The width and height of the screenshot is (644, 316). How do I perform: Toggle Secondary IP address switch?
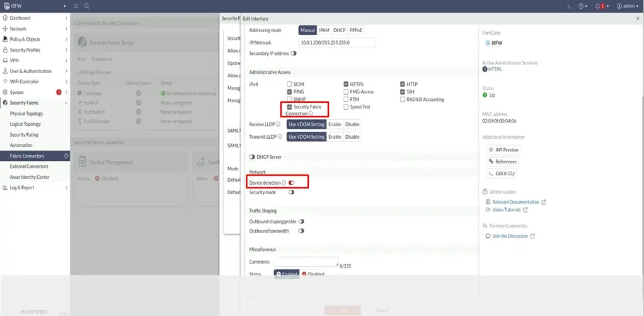click(294, 54)
